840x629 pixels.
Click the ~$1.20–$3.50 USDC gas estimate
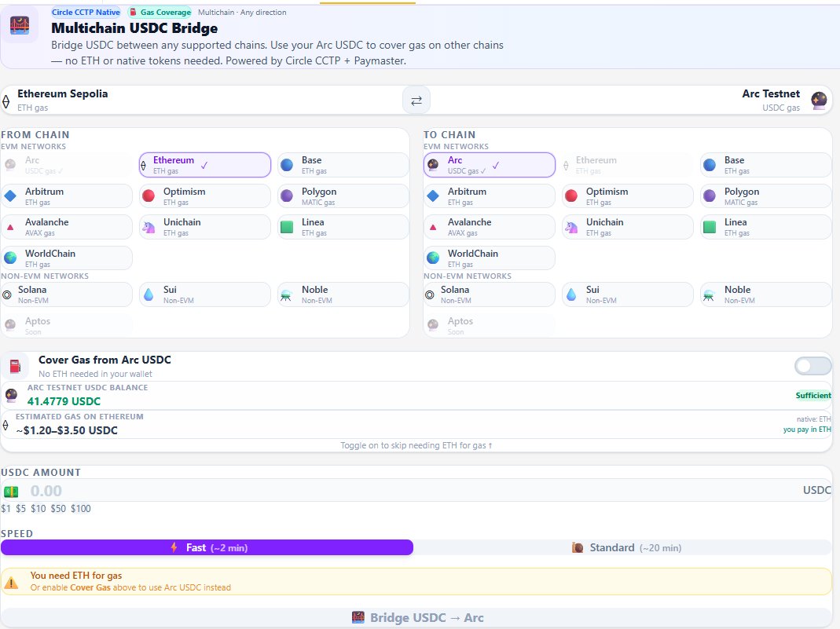point(67,430)
